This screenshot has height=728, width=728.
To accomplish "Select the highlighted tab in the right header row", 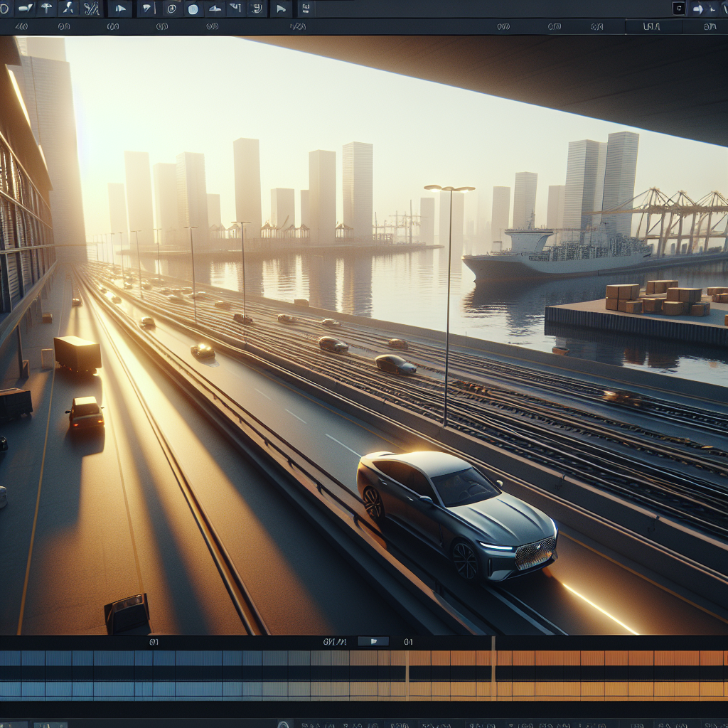I will tap(651, 27).
